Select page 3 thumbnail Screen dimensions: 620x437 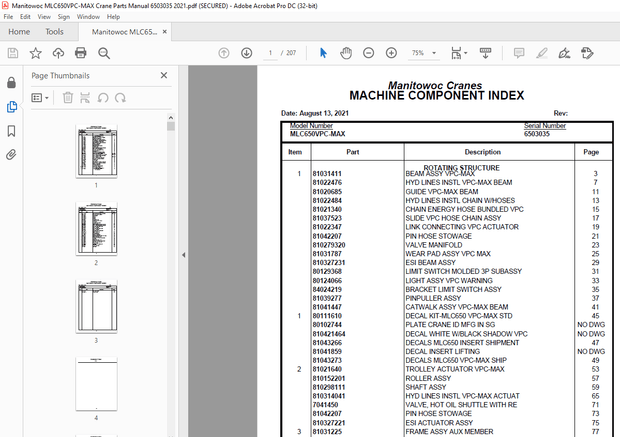96,306
